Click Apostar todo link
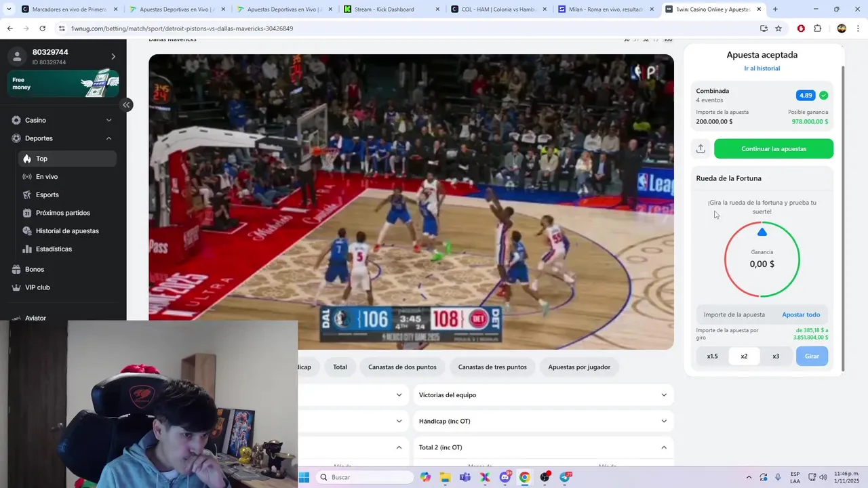 [x=801, y=314]
